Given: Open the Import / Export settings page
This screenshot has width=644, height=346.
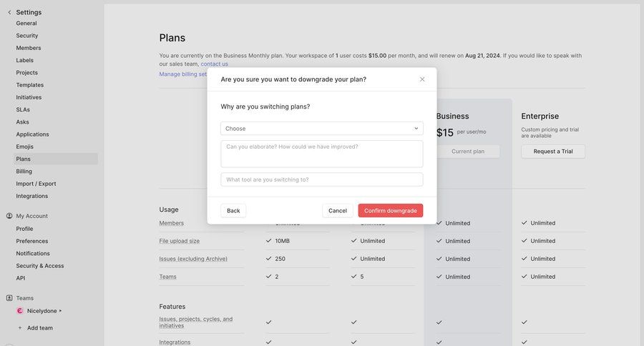Looking at the screenshot, I should click(x=36, y=184).
